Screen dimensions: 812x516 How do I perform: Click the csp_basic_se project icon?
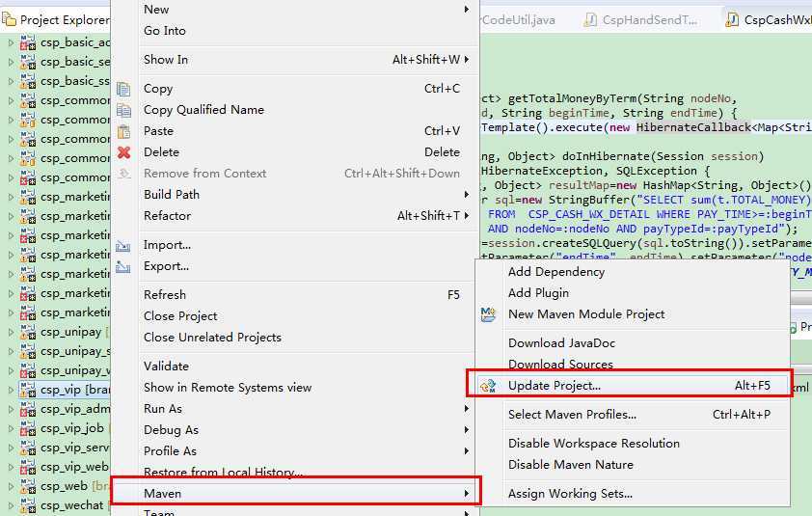tap(28, 62)
